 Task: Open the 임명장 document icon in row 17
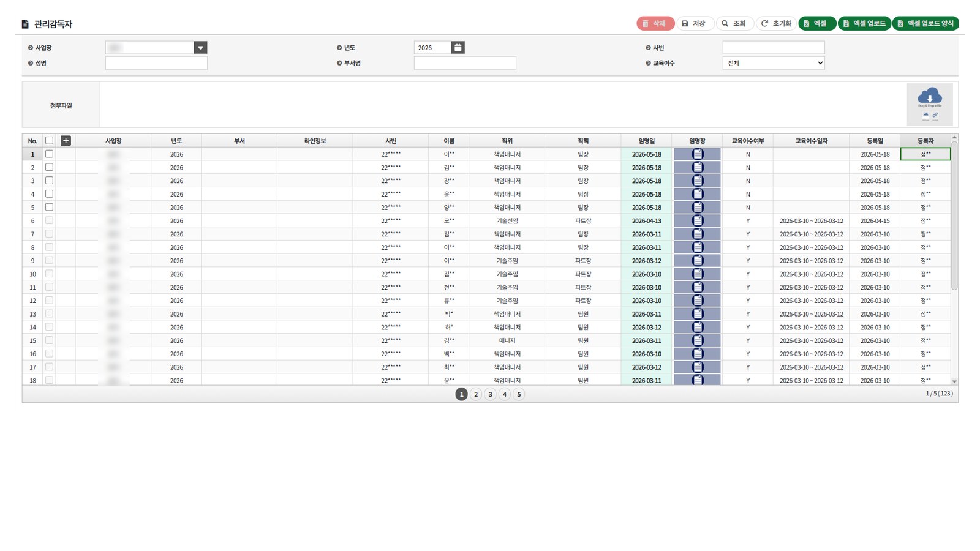pyautogui.click(x=697, y=367)
